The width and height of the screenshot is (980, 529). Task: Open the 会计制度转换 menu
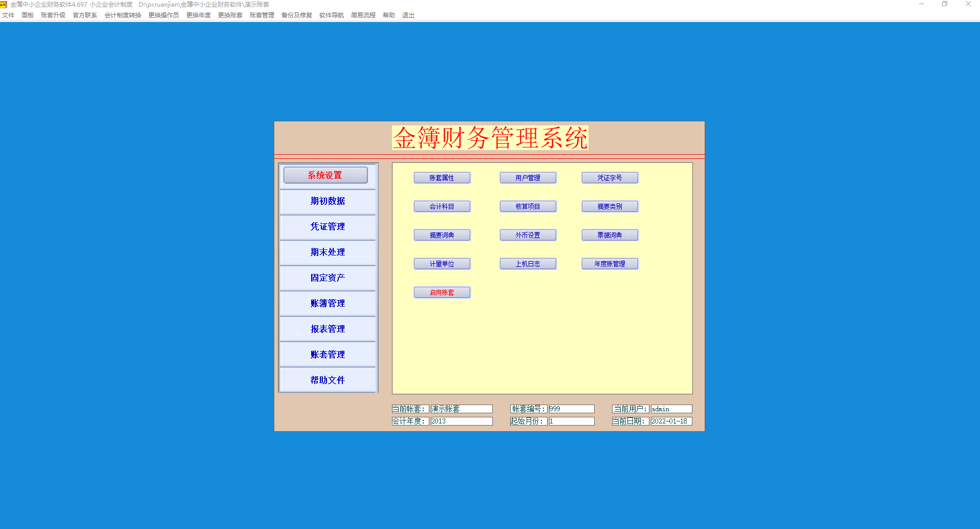pyautogui.click(x=123, y=15)
